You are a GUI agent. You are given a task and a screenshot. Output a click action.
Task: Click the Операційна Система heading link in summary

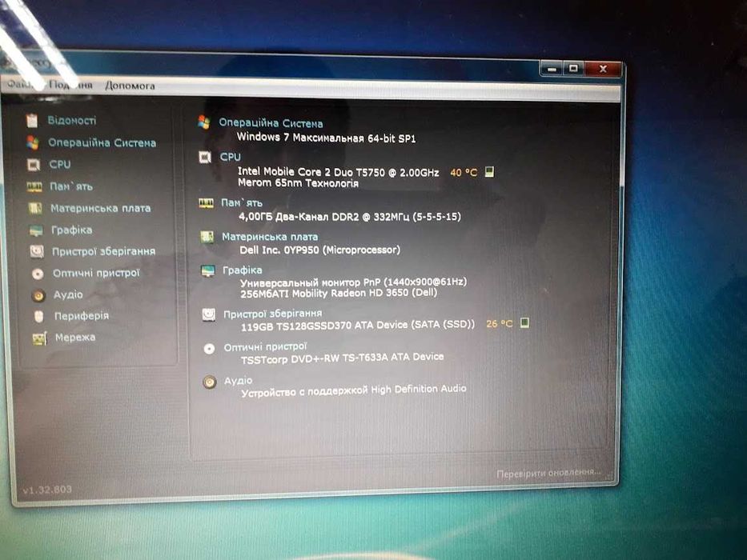pyautogui.click(x=271, y=123)
